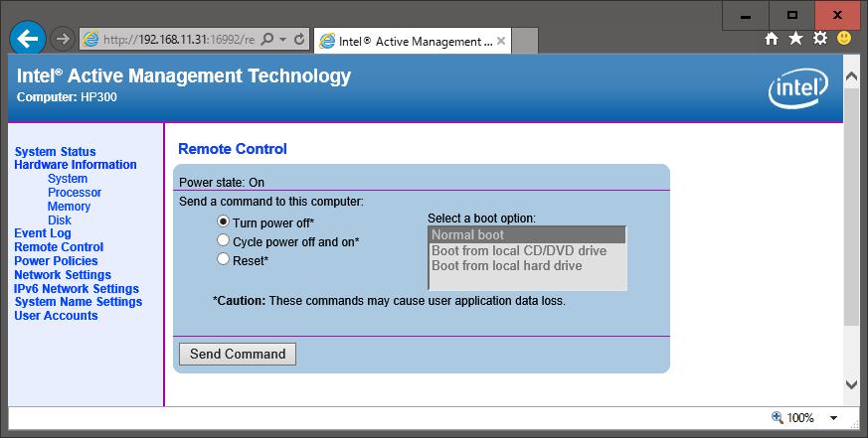Open the address bar dropdown arrow
868x438 pixels.
tap(283, 40)
